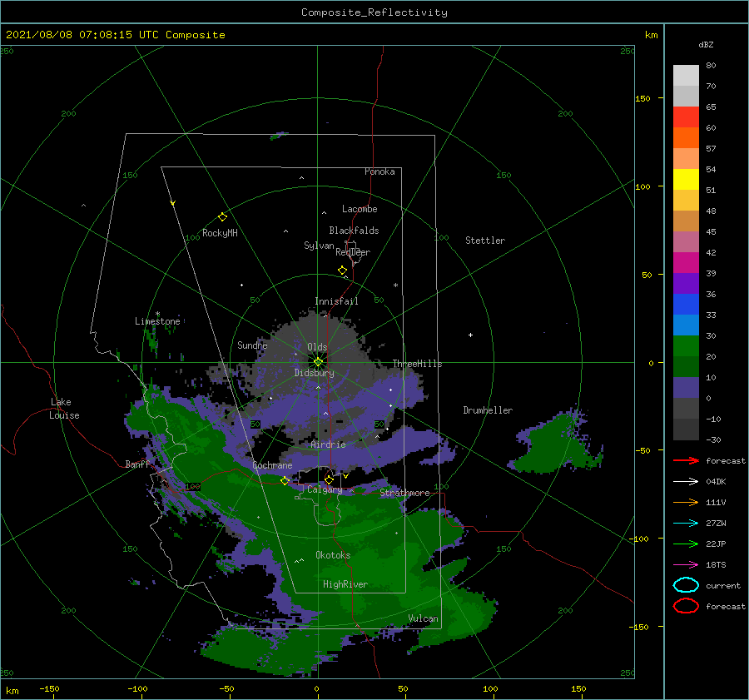Click the yellow diamond marker below Cochrane
The width and height of the screenshot is (749, 700).
point(285,481)
